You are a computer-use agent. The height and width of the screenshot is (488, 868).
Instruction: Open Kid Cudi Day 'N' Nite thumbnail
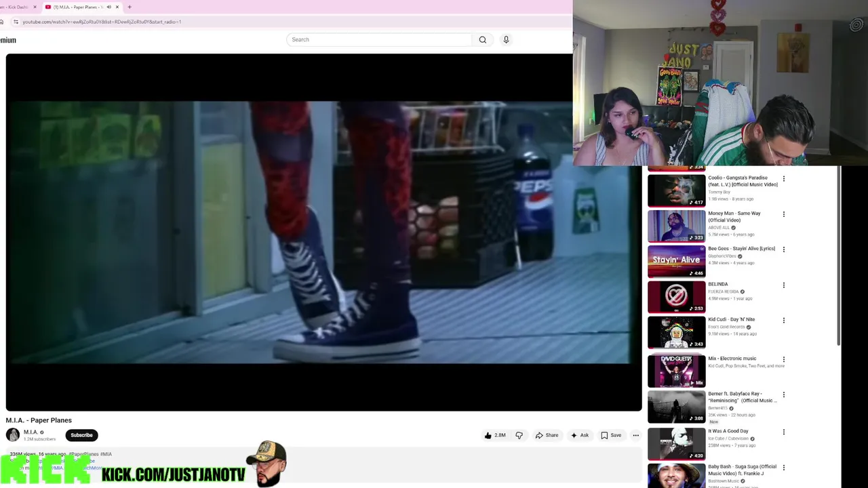[676, 332]
